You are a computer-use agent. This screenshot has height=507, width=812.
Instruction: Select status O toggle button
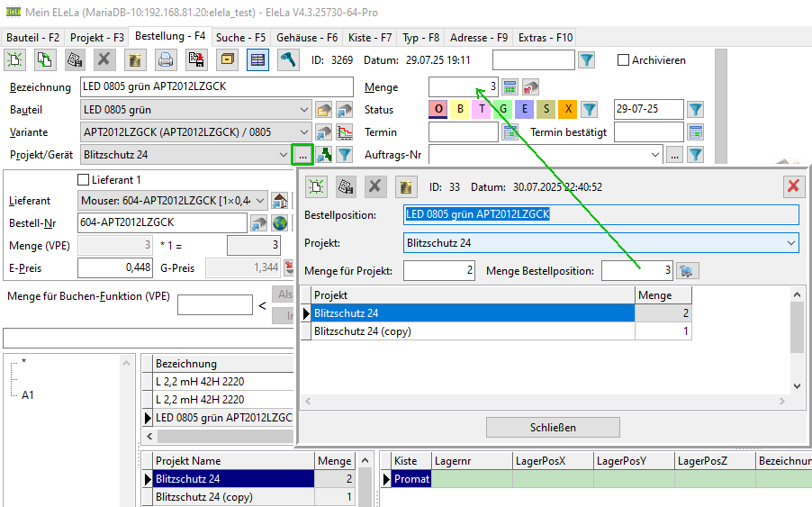(x=438, y=110)
